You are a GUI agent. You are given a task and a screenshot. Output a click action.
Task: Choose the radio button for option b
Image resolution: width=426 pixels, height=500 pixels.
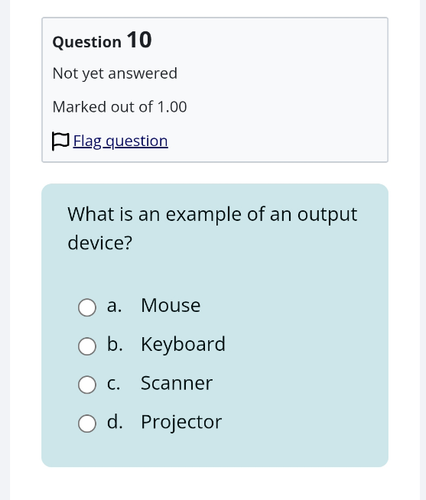(87, 346)
